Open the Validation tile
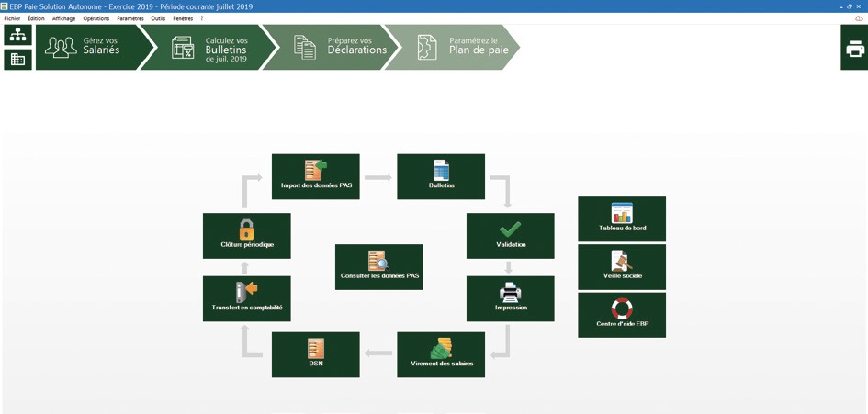868x414 pixels. click(x=511, y=236)
